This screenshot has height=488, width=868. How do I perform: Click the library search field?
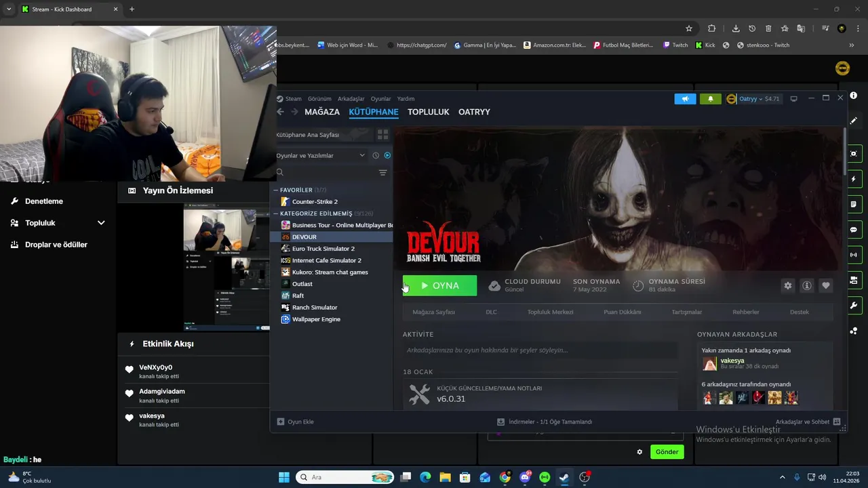[x=325, y=173]
